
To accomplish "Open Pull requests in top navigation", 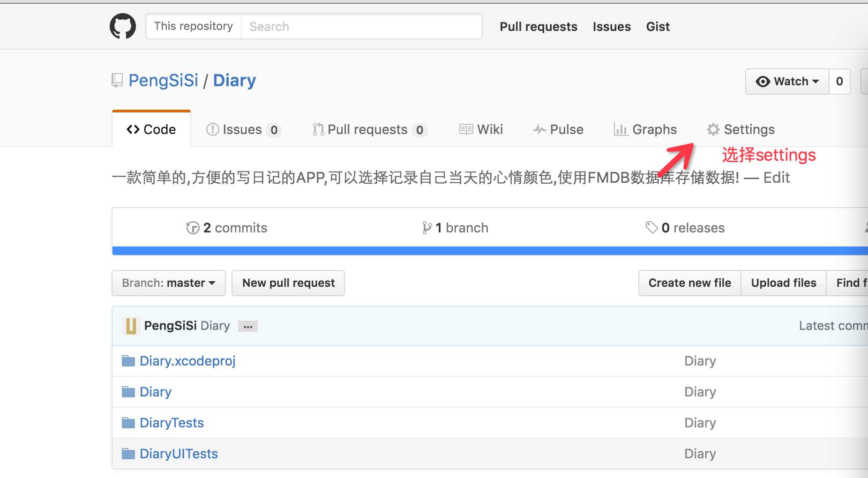I will coord(539,27).
